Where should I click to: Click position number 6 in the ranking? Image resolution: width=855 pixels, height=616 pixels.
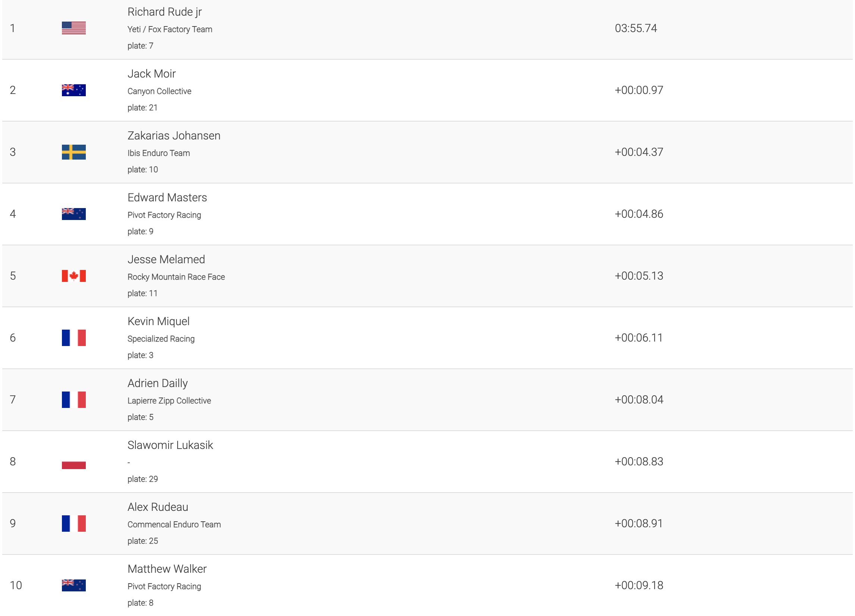click(13, 337)
